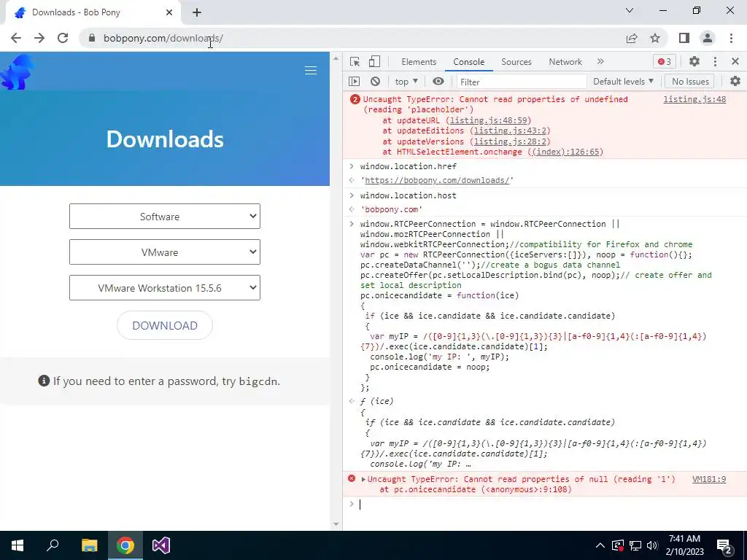Click the page scrollbar up arrow
747x560 pixels.
[336, 58]
